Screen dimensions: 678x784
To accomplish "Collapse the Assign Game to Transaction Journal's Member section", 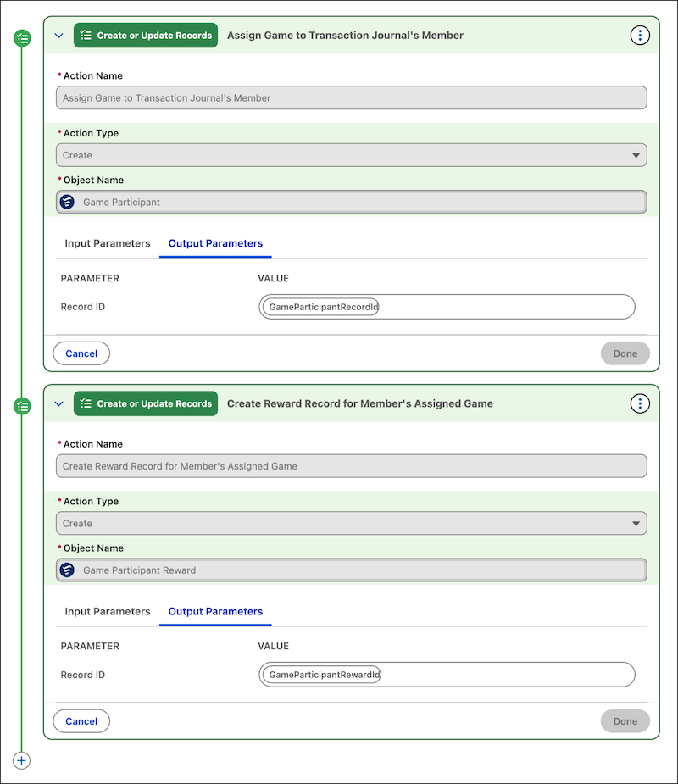I will pos(59,36).
